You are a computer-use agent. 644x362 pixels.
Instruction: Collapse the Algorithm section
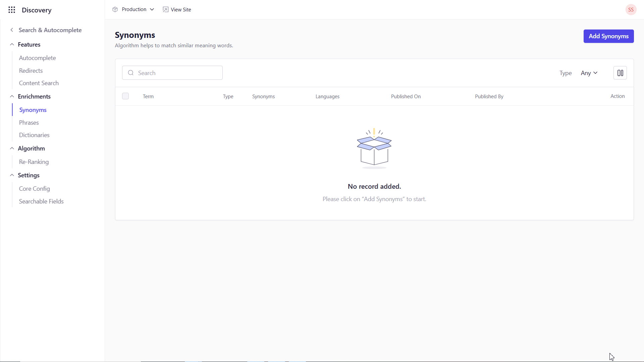(x=12, y=148)
